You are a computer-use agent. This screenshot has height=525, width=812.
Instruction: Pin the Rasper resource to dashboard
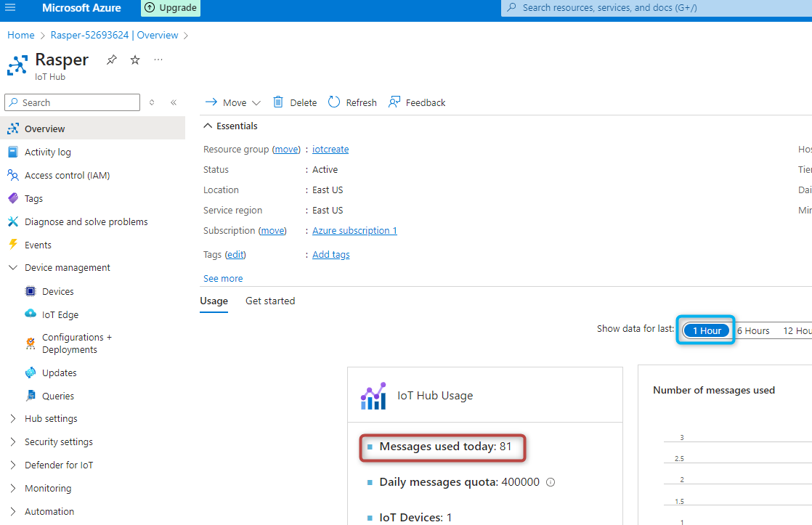111,60
